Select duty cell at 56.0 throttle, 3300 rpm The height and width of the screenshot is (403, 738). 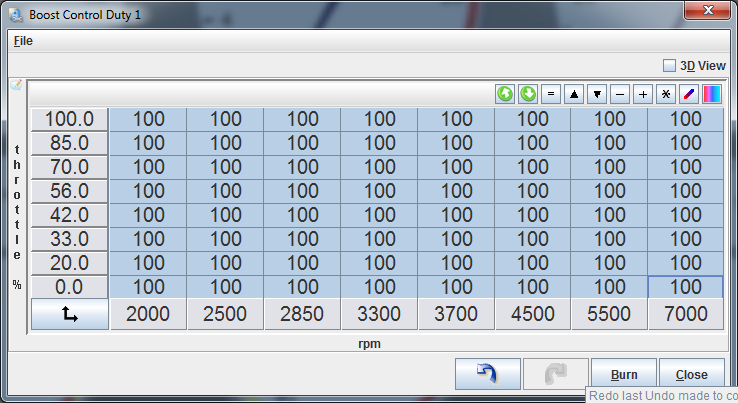(x=379, y=191)
